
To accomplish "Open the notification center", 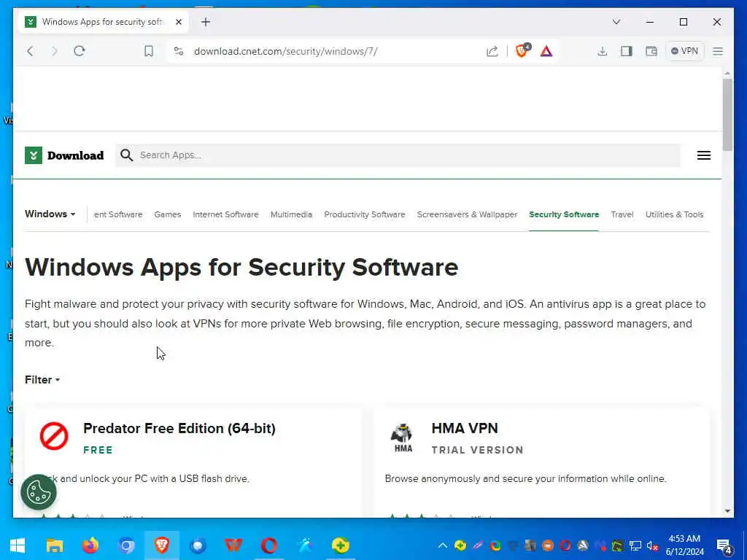I will [x=724, y=546].
